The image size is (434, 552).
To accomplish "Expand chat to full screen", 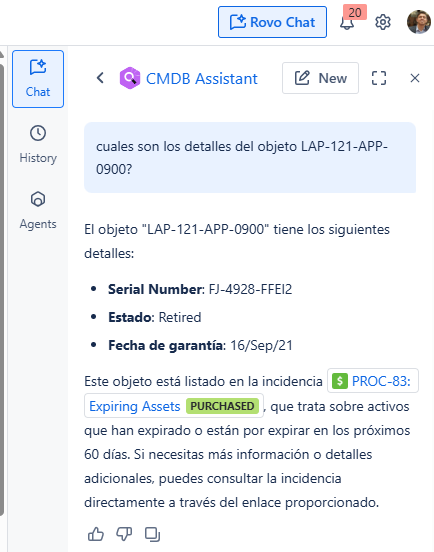I will 379,78.
